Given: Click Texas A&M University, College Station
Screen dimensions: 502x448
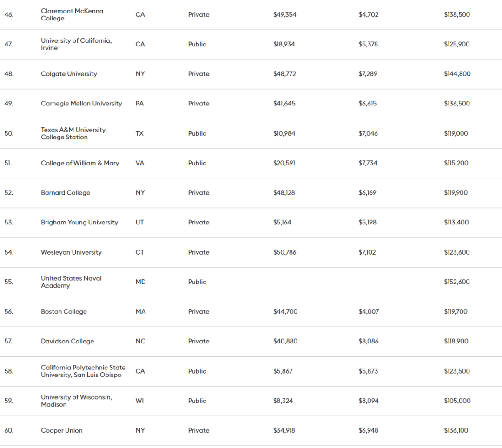Looking at the screenshot, I should coord(74,133).
